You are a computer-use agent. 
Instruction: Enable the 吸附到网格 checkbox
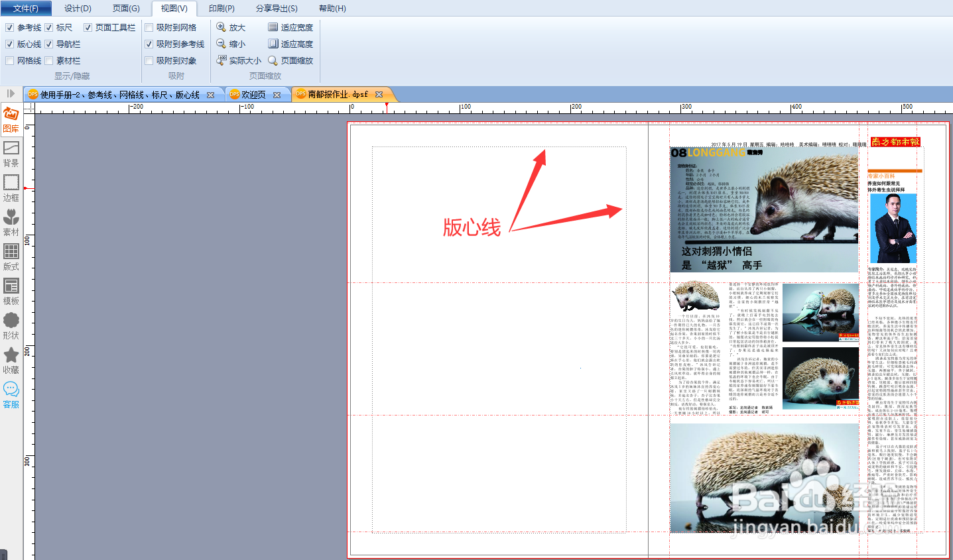tap(149, 27)
